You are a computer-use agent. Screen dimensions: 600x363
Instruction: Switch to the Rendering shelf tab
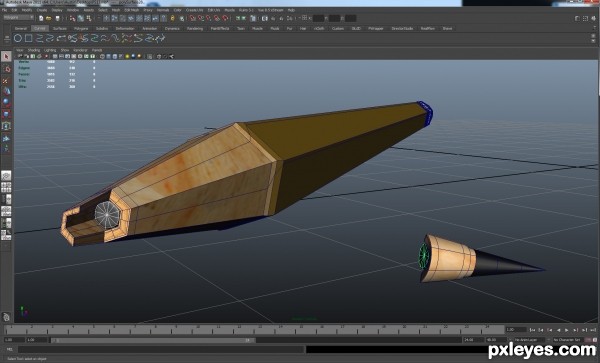pos(195,28)
